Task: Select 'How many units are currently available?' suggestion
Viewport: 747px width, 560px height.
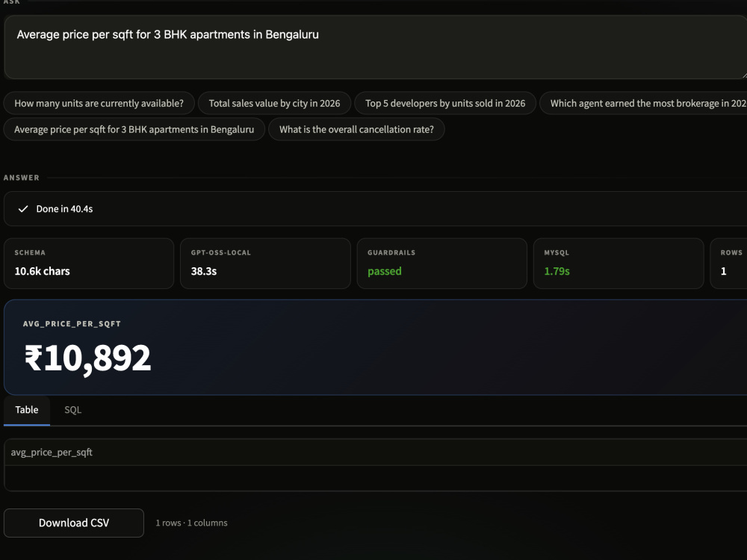Action: (99, 103)
